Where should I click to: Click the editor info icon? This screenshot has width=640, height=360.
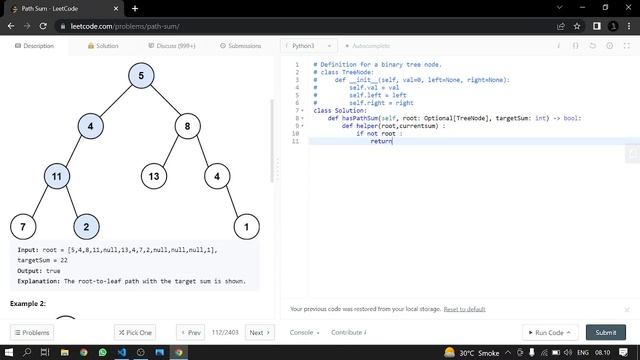(558, 46)
